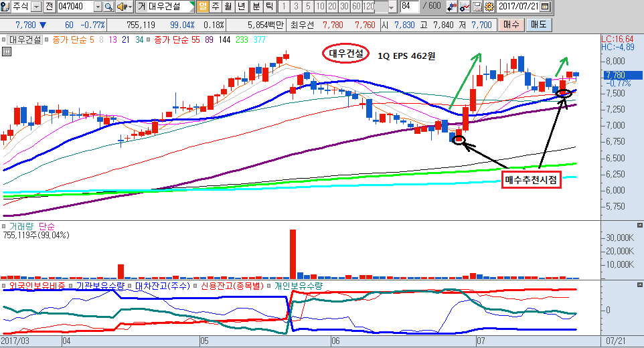Click the 단순 label in volume panel
This screenshot has height=348, width=644.
(47, 226)
